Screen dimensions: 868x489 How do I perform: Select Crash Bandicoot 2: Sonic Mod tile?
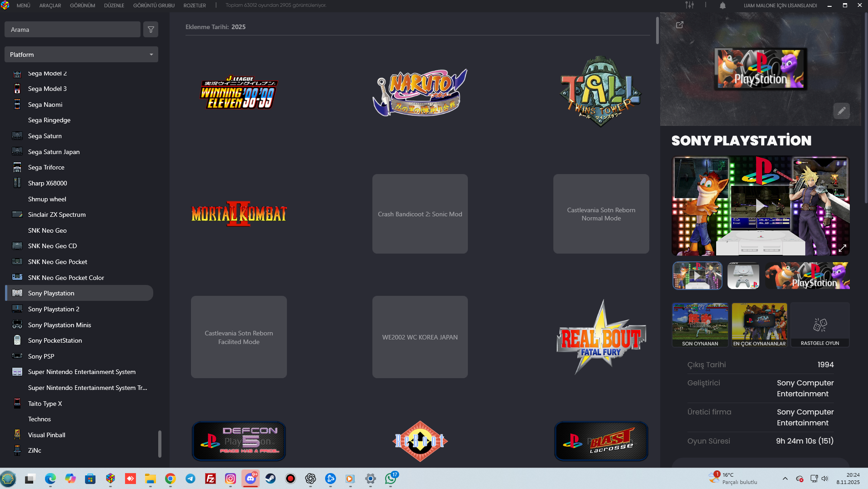[420, 214]
